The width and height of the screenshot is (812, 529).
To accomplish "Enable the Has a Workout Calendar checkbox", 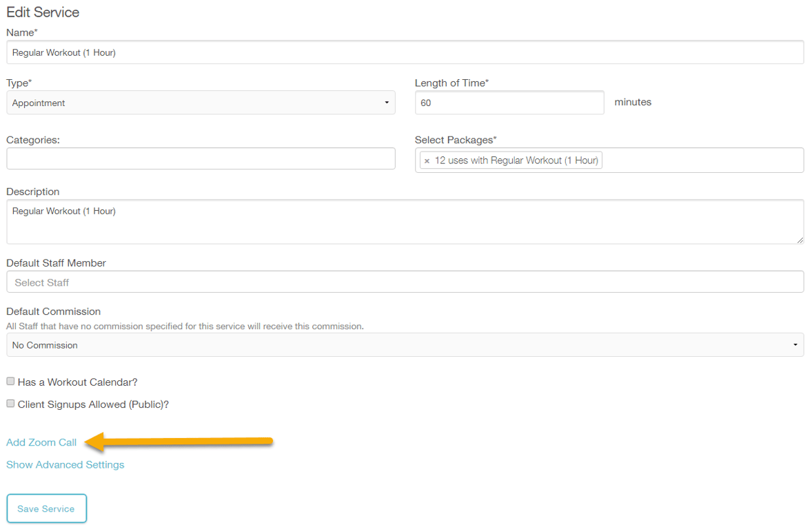I will 10,382.
